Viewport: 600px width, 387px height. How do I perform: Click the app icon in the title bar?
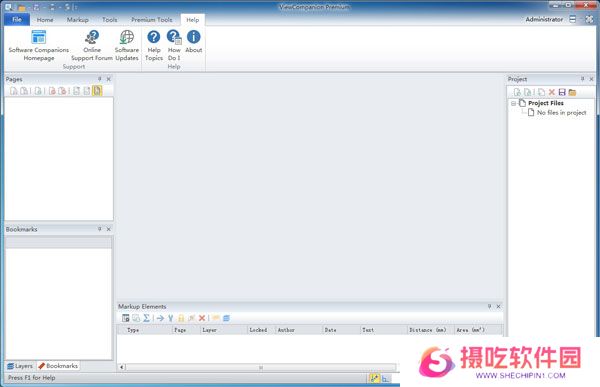8,7
